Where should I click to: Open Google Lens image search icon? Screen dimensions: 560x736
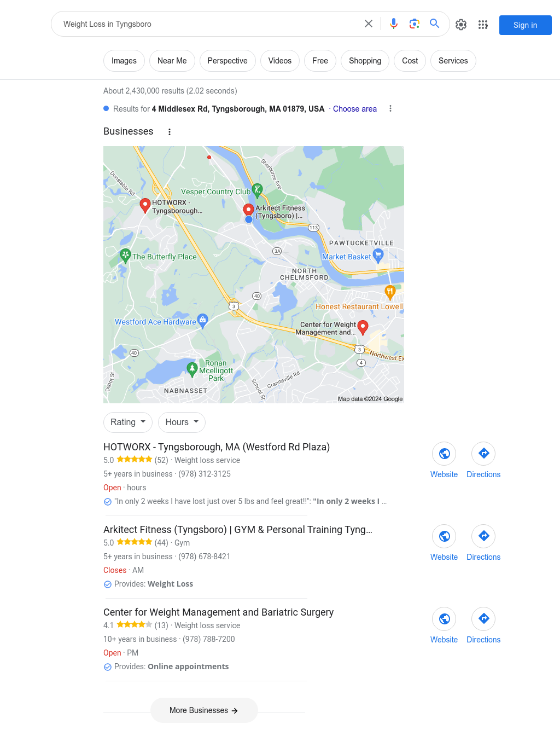click(415, 24)
